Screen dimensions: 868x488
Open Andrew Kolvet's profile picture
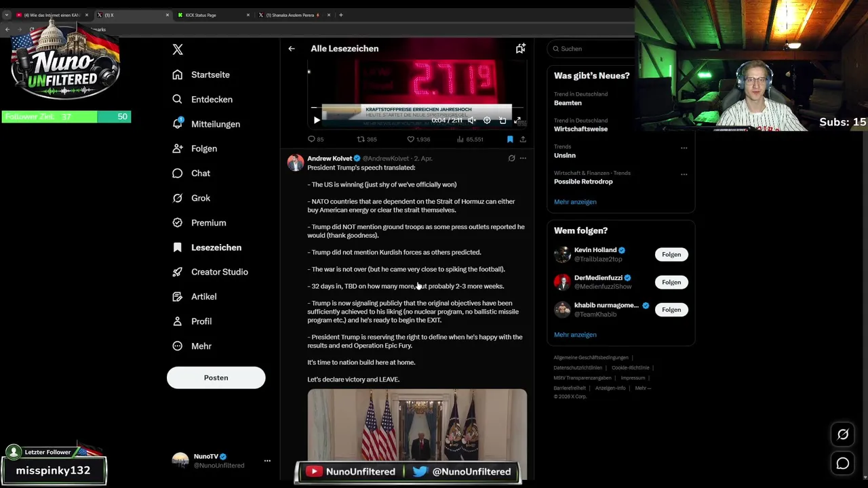click(296, 163)
